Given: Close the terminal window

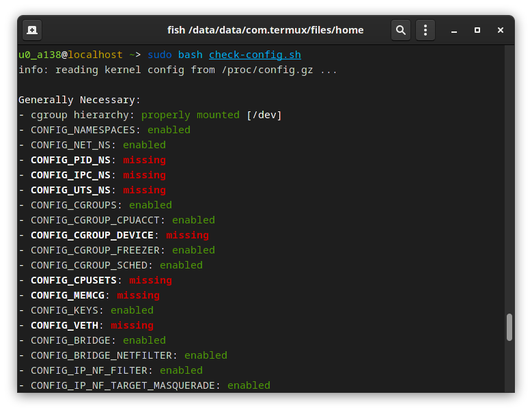Looking at the screenshot, I should click(501, 30).
